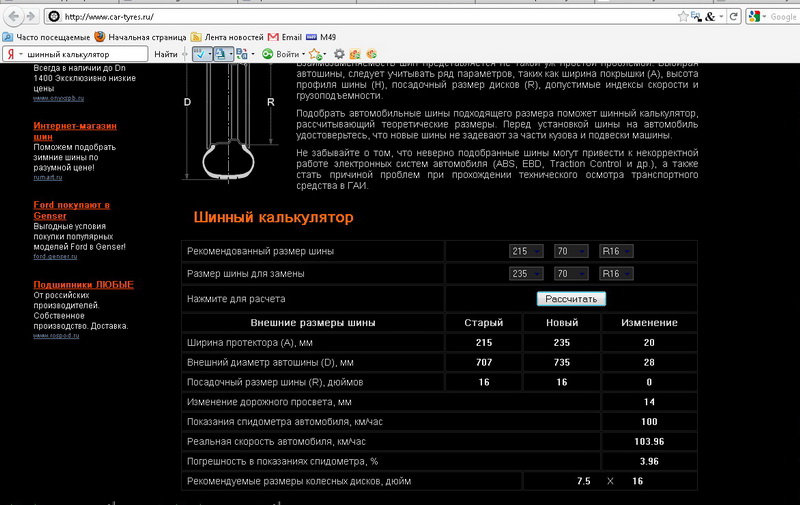Click the spell-check checkmark toolbar icon
This screenshot has height=505, width=800.
199,54
